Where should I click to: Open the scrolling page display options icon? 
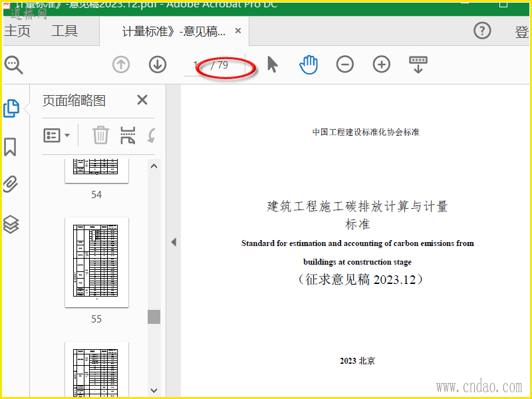pyautogui.click(x=418, y=65)
